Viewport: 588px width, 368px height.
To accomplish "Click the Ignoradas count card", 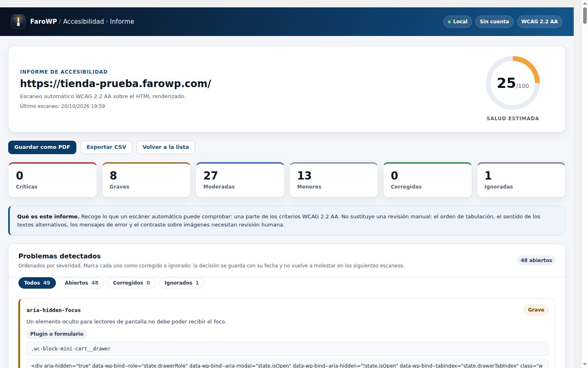I will 521,180.
